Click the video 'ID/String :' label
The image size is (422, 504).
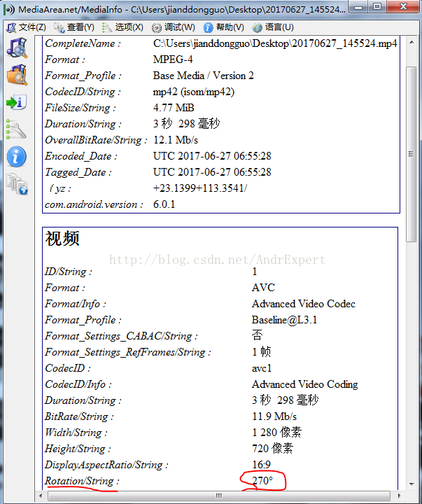68,272
